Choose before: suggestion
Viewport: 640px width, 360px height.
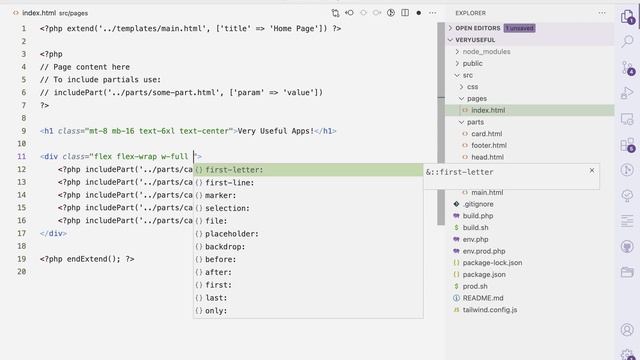point(308,260)
